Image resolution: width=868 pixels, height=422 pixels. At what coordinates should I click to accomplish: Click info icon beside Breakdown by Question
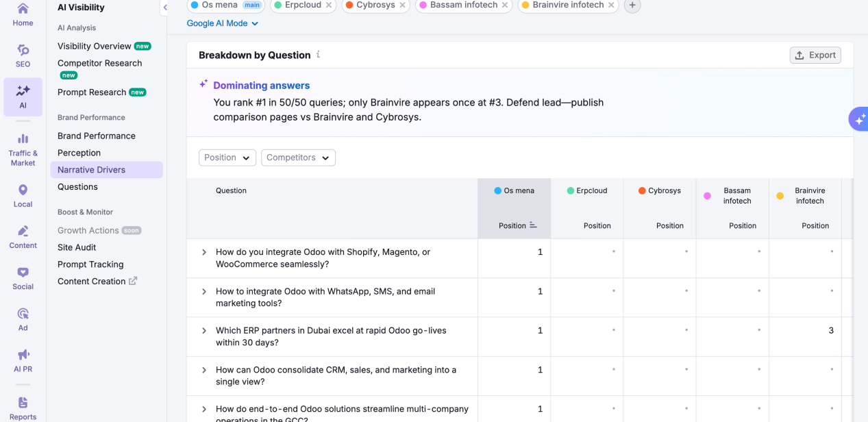click(x=318, y=55)
